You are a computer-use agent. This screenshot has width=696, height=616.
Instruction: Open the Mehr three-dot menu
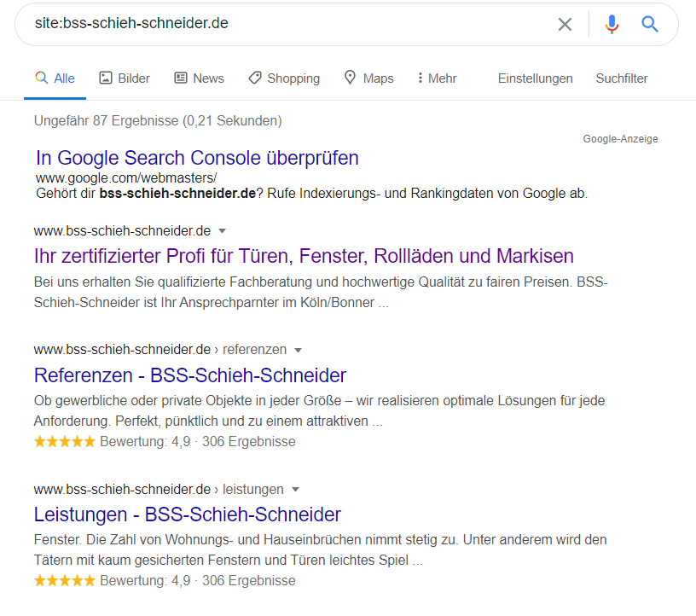click(x=420, y=78)
